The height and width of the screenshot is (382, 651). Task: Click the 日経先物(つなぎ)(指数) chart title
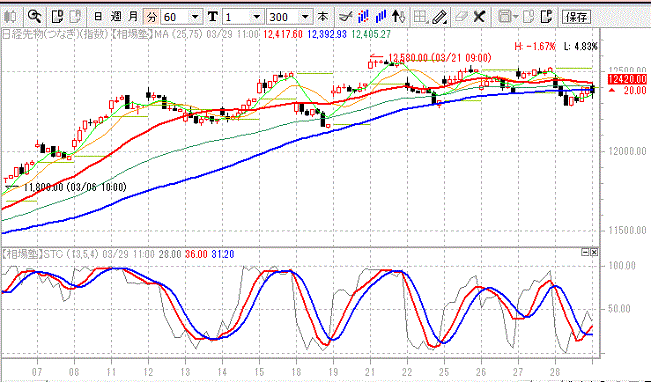click(x=56, y=34)
